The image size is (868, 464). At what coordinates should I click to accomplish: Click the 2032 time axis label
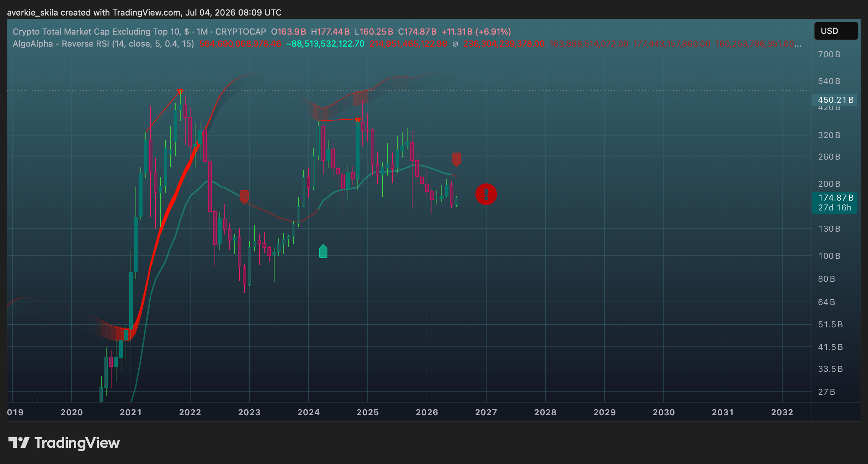[x=782, y=412]
